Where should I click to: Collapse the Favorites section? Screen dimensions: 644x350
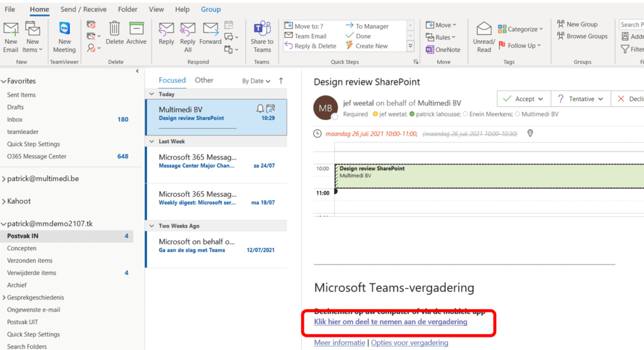tap(4, 81)
